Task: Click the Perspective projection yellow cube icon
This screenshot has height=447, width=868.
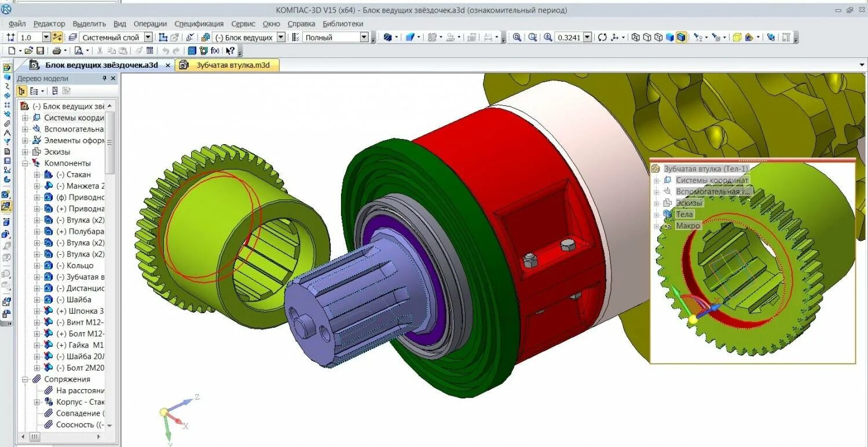Action: click(x=737, y=37)
